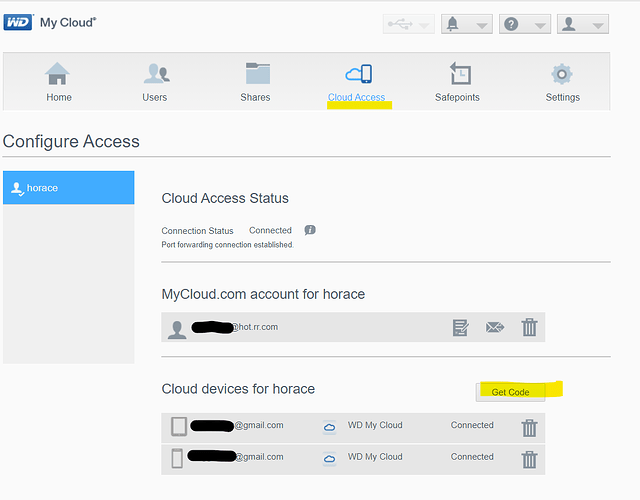Viewport: 640px width, 500px height.
Task: Click the Home house icon
Action: pyautogui.click(x=57, y=73)
